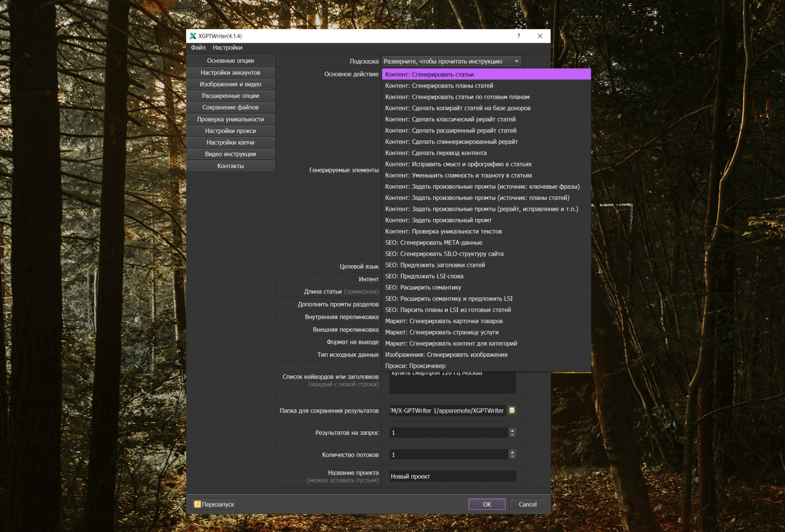Pick 'Прокси: Проксичекер' in dropdown list
The height and width of the screenshot is (532, 785).
pyautogui.click(x=415, y=366)
